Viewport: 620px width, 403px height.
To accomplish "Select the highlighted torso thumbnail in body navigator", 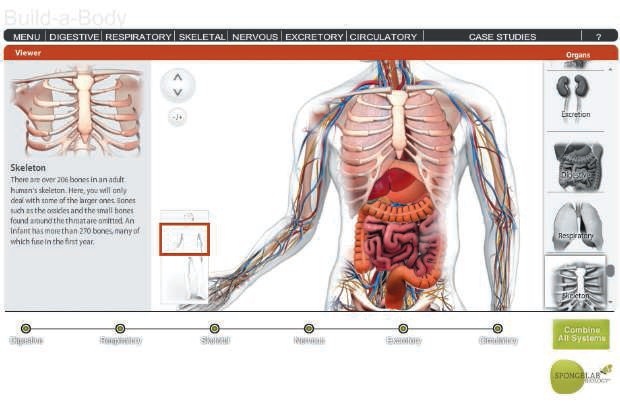I will pos(185,239).
